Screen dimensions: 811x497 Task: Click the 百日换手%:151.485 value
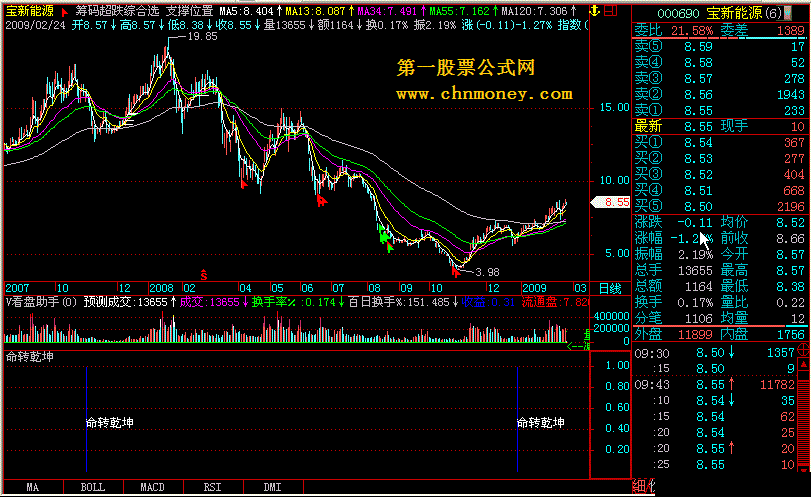coord(398,302)
